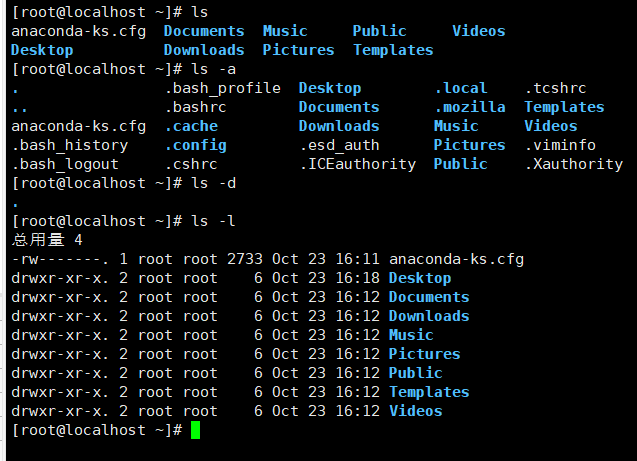637x461 pixels.
Task: Click the .bashrc file name
Action: point(195,107)
